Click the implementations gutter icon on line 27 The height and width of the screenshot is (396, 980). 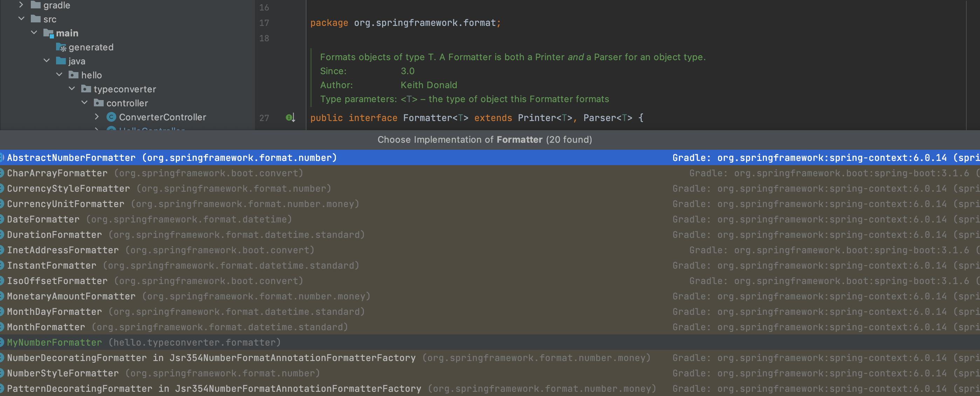(290, 118)
